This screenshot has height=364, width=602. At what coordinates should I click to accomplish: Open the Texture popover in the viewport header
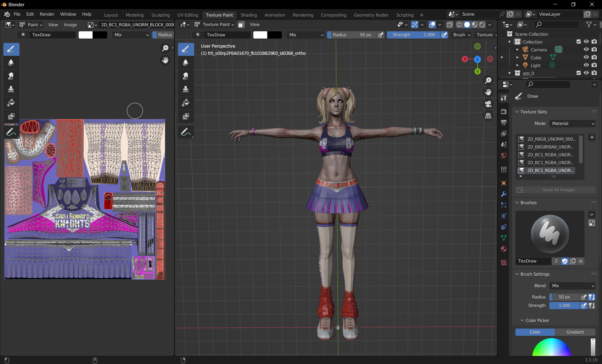pyautogui.click(x=486, y=35)
